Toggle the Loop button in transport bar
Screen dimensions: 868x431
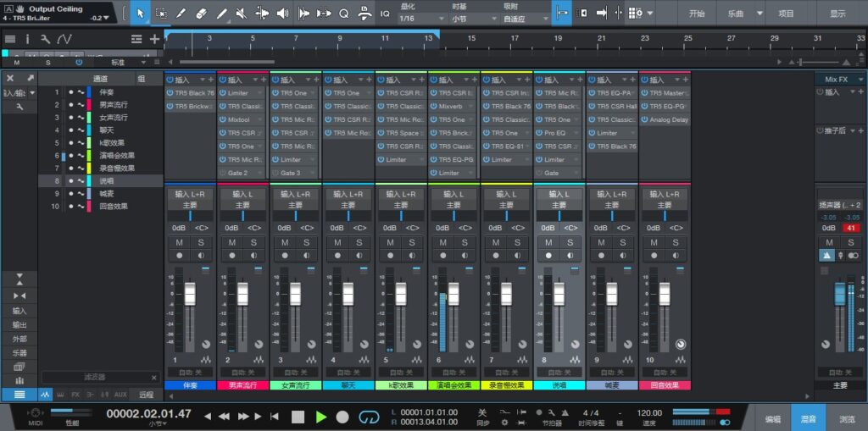click(x=368, y=416)
